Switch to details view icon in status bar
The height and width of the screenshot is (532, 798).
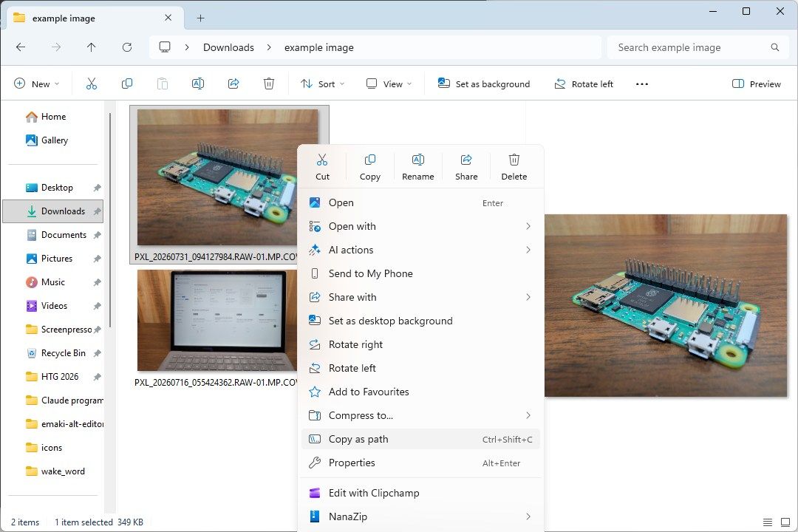(x=768, y=522)
